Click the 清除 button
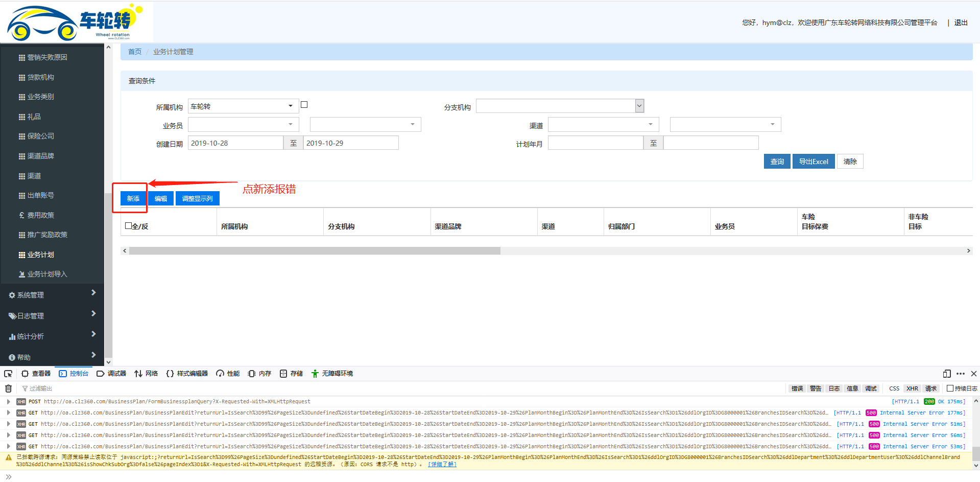Image resolution: width=980 pixels, height=482 pixels. 850,162
